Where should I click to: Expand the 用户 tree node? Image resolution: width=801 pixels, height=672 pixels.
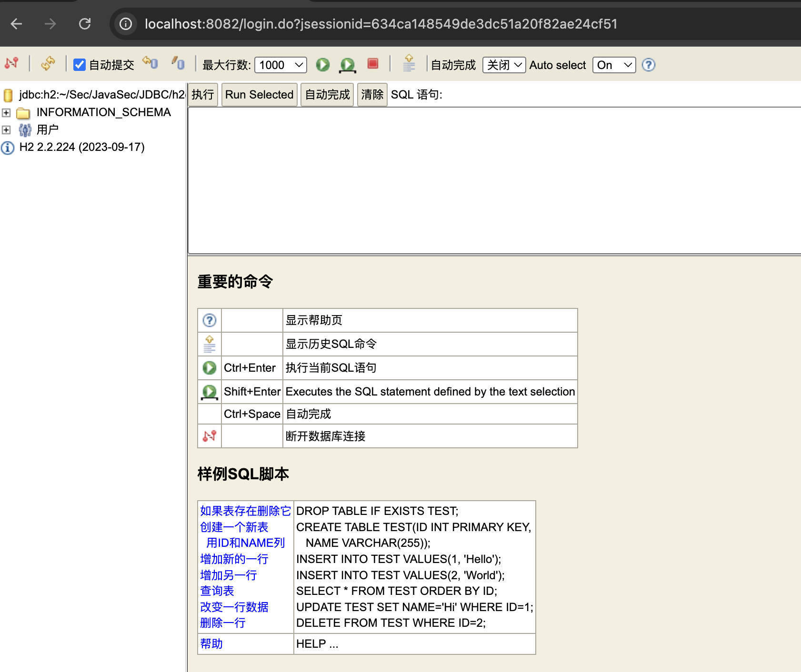click(6, 130)
